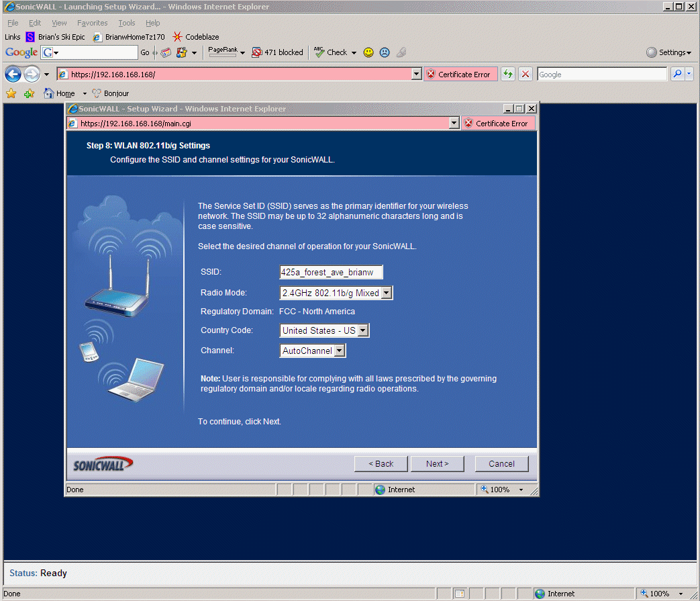Click the happy smiley face icon
700x601 pixels.
[368, 52]
